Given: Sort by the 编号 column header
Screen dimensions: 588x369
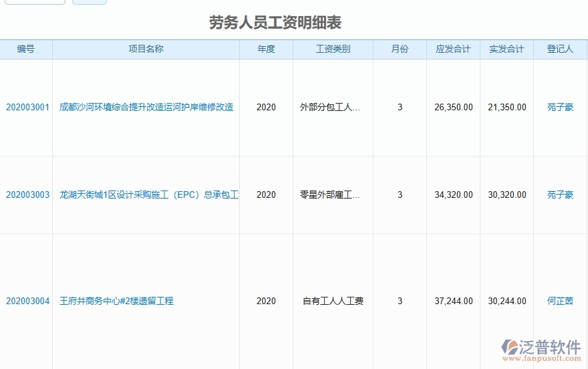Looking at the screenshot, I should pyautogui.click(x=26, y=49).
